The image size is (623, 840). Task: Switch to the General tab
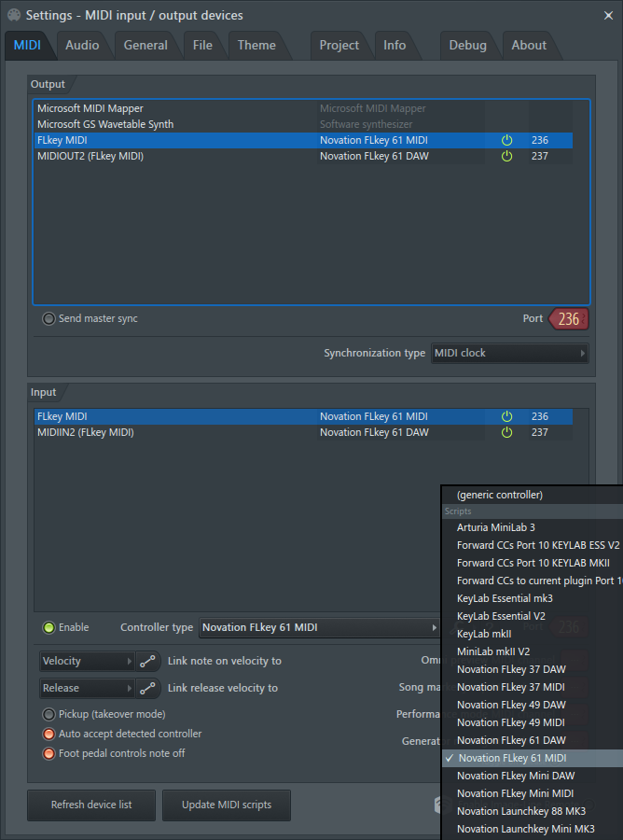pos(145,46)
